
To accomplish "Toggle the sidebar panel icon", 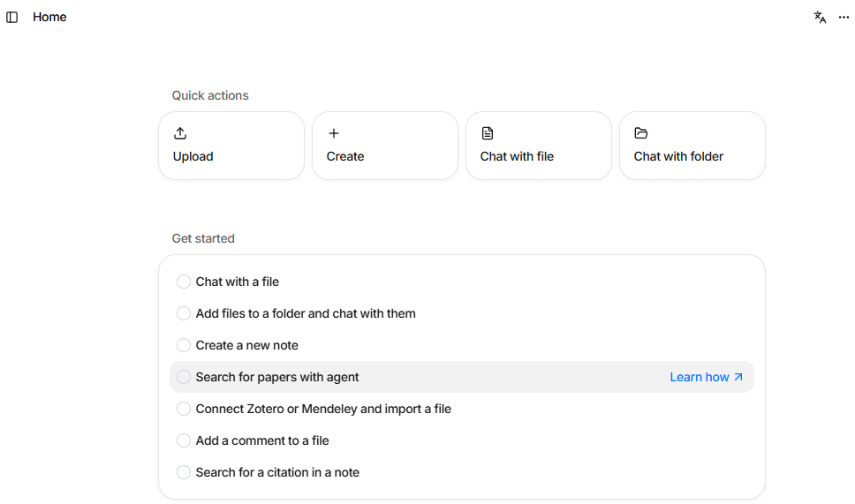I will (x=12, y=17).
